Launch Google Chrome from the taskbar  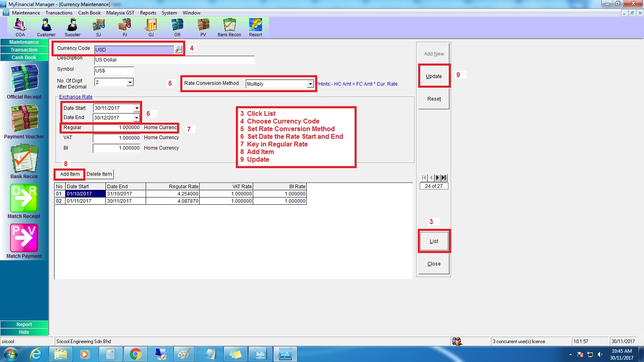pyautogui.click(x=136, y=354)
